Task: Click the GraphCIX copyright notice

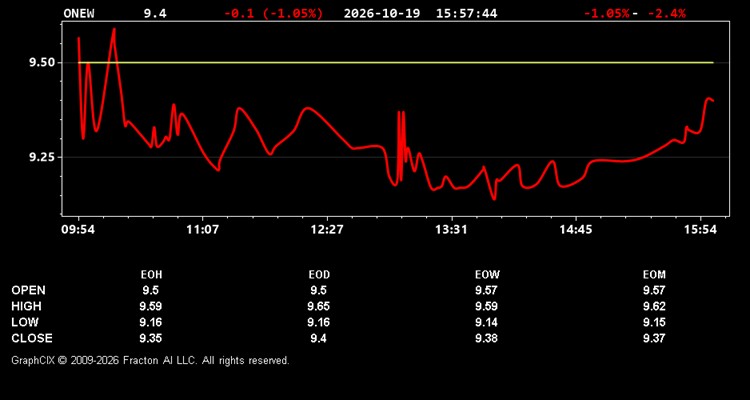Action: tap(150, 360)
